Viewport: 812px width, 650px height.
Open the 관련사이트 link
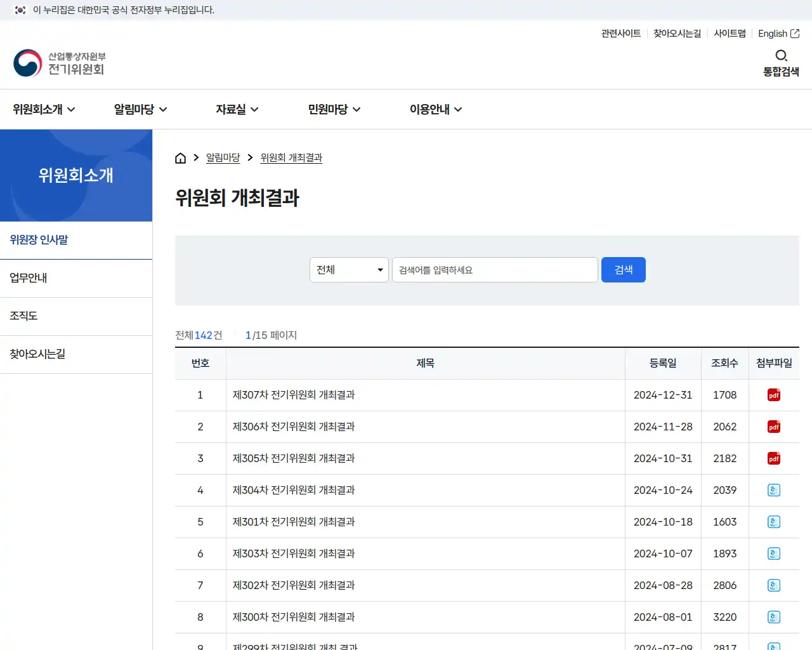pos(621,34)
